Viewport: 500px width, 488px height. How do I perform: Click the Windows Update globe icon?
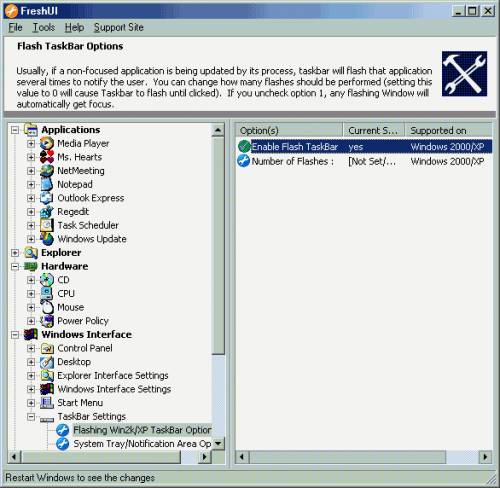pyautogui.click(x=47, y=239)
